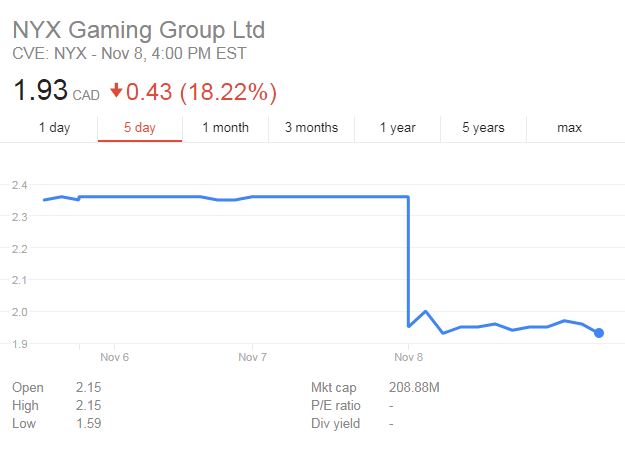
Task: Click the Nov 7 date label
Action: (x=252, y=357)
